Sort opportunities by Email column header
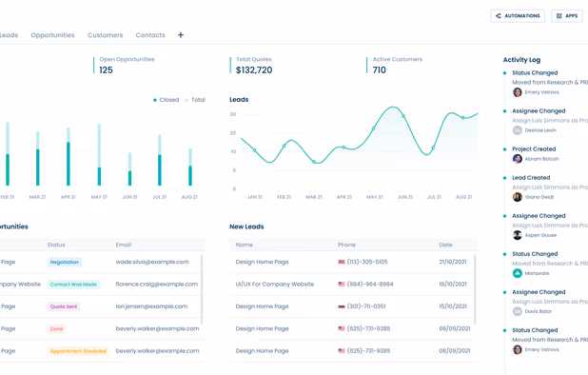The width and height of the screenshot is (588, 375). pos(124,245)
